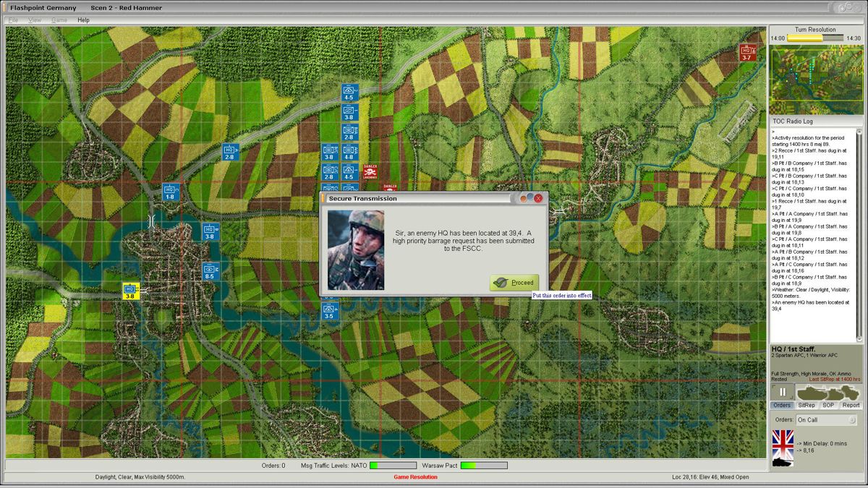Click the tank silhouette icon beneath the flag
868x488 pixels.
pyautogui.click(x=782, y=462)
